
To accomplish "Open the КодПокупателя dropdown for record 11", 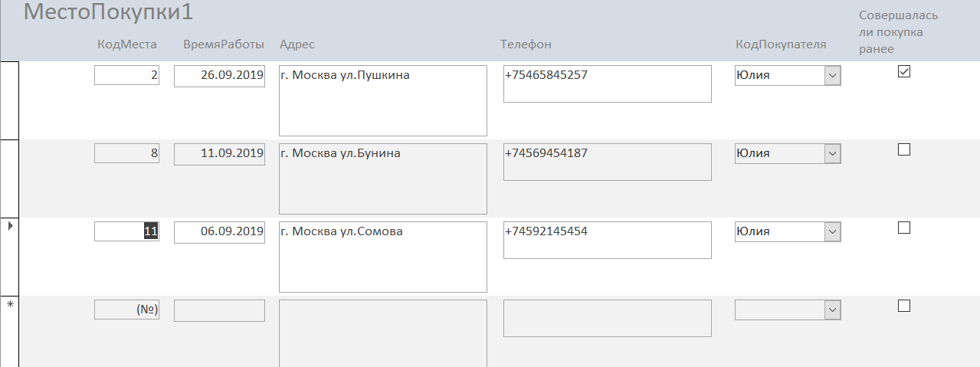I will click(x=832, y=231).
